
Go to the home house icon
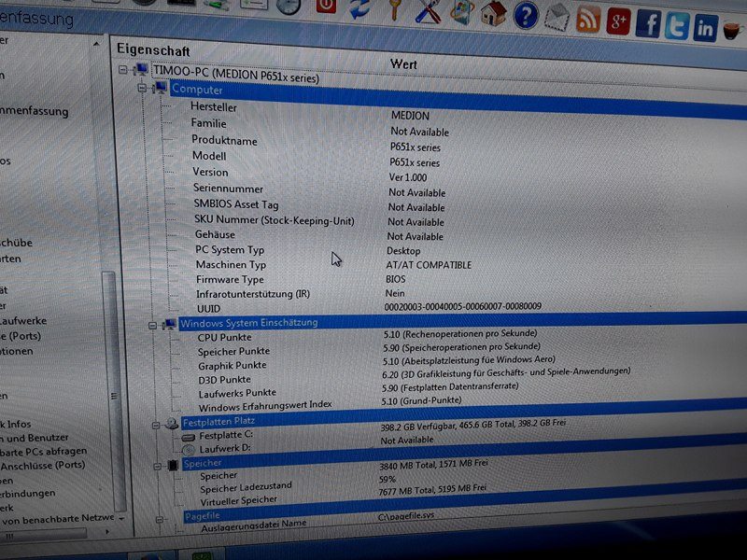[493, 13]
